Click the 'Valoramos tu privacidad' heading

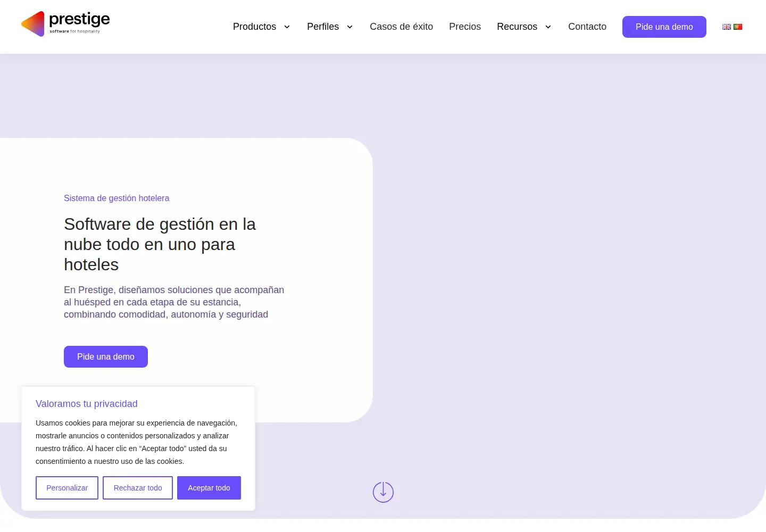[87, 404]
